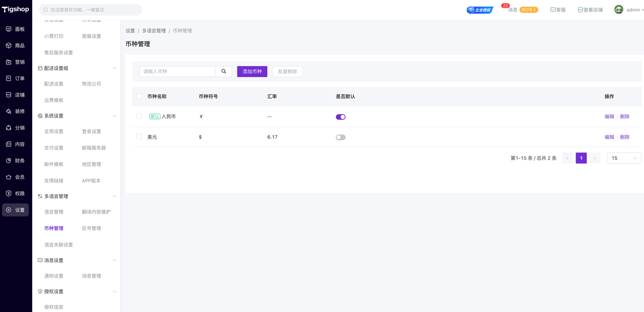Screen dimensions: 644x312
Task: Click the 企业授权 enterprise license badge
Action: (x=480, y=10)
